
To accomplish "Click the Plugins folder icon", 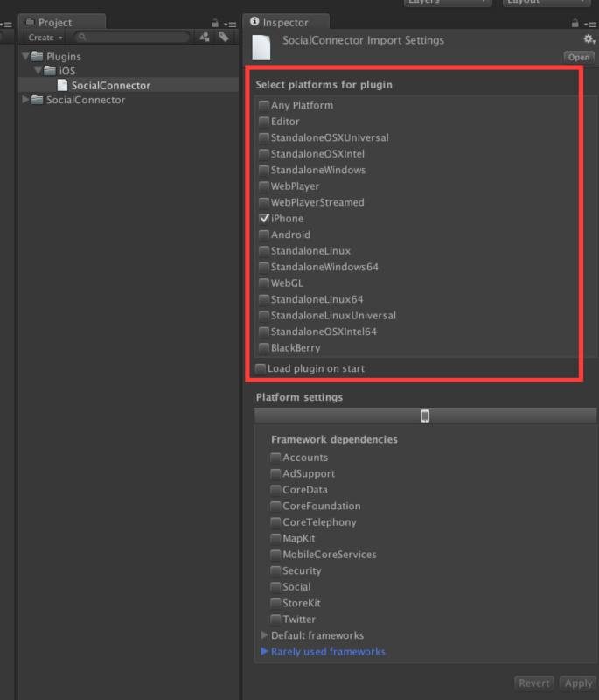I will tap(38, 57).
